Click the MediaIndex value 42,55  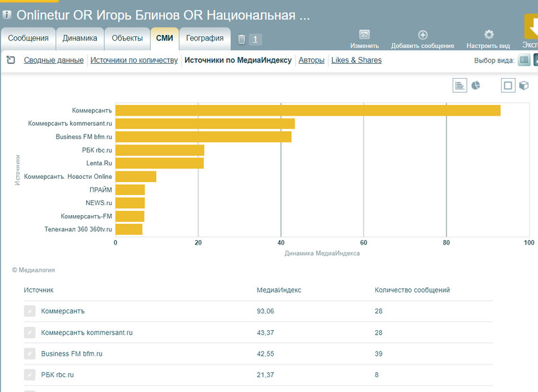[x=265, y=354]
